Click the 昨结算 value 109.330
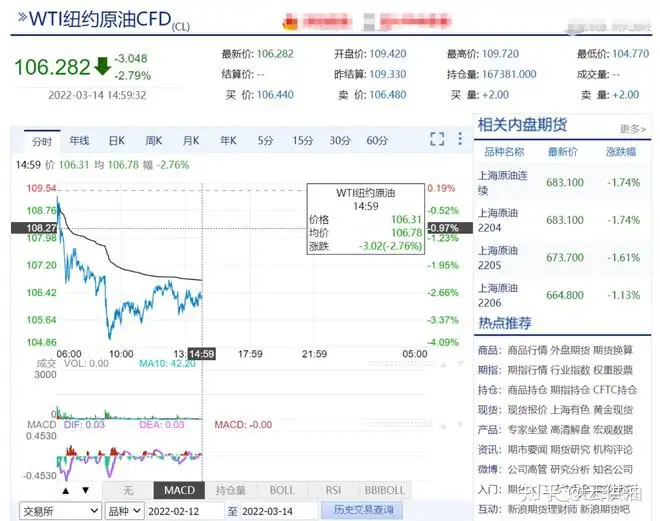The image size is (660, 521). point(388,74)
